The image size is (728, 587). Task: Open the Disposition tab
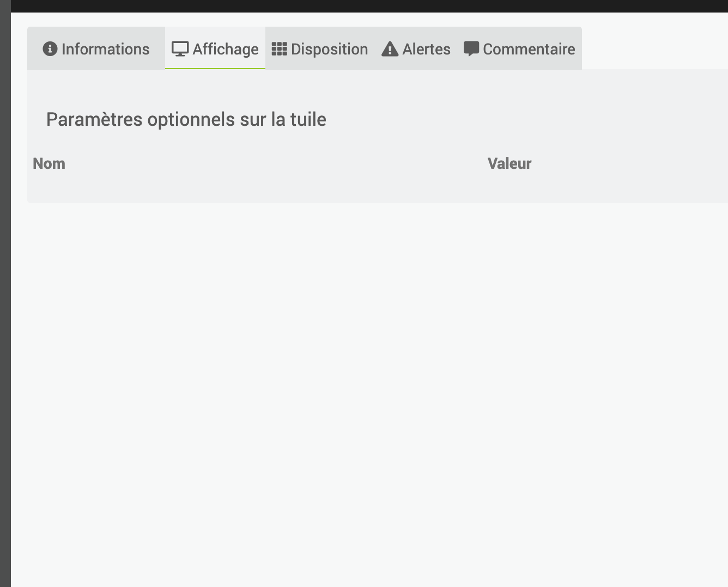point(320,48)
